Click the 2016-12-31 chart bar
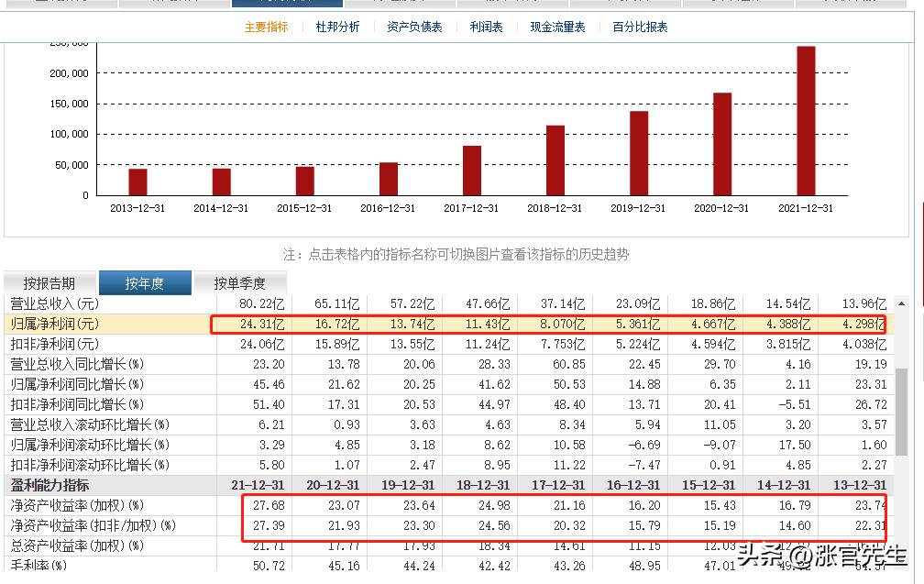The height and width of the screenshot is (584, 924). click(x=389, y=179)
